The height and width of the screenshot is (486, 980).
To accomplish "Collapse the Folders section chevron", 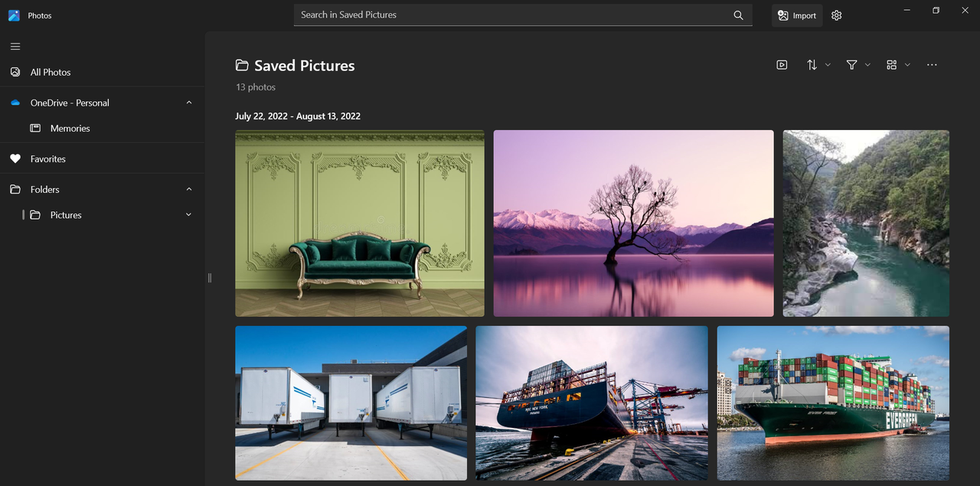I will (189, 189).
